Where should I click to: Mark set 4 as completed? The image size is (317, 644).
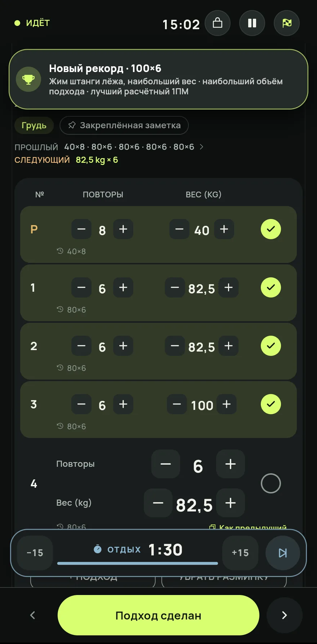click(x=271, y=483)
